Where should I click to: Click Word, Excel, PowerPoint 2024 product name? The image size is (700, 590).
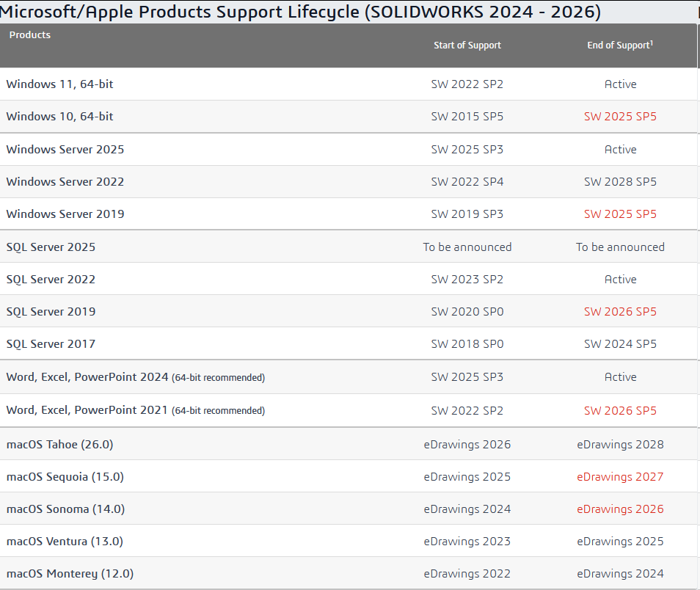(x=87, y=377)
